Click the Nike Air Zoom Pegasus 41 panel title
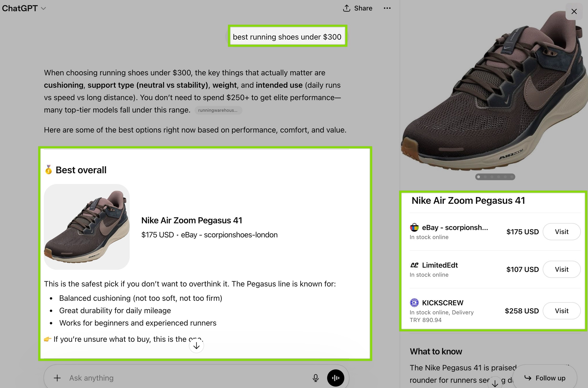Viewport: 588px width, 388px height. (468, 200)
